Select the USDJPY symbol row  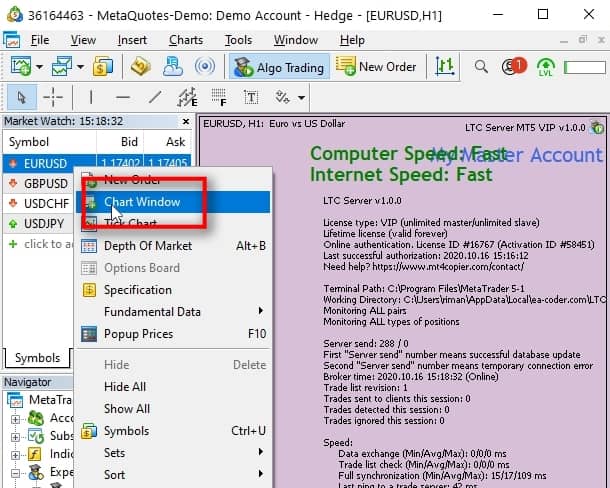click(x=39, y=223)
